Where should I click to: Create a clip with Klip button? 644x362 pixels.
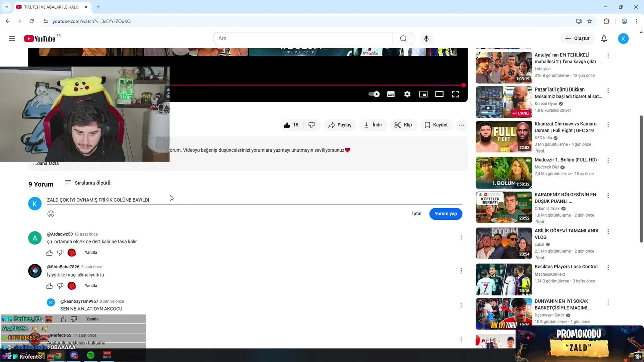[x=403, y=125]
